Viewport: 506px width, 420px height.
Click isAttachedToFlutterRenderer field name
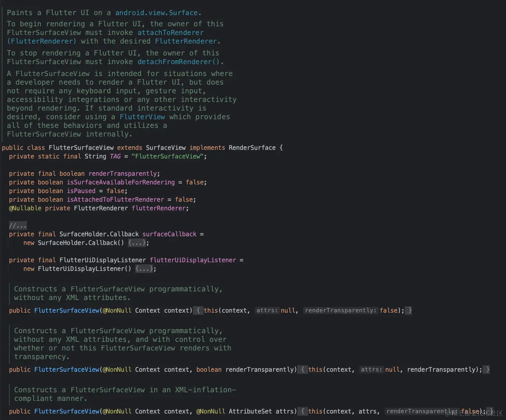[x=115, y=200]
